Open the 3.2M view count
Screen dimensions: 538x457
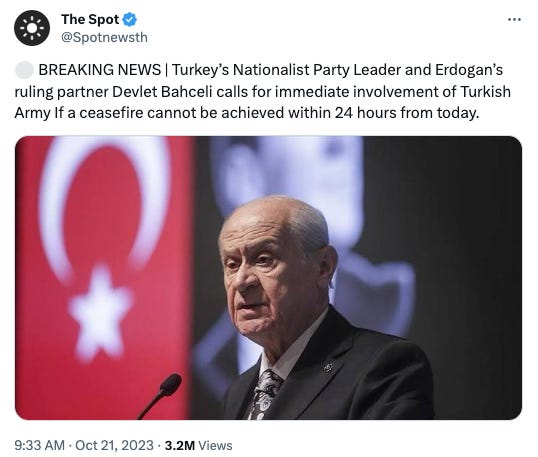pyautogui.click(x=179, y=445)
